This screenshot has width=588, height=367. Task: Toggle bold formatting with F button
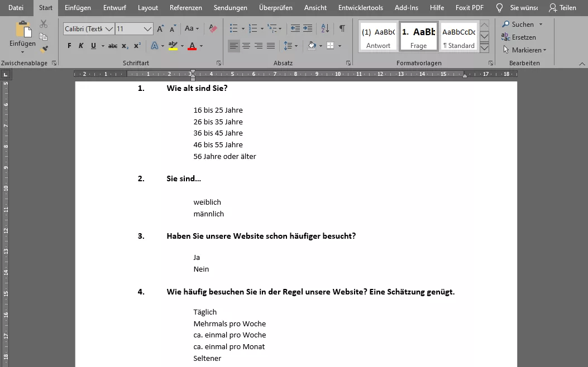[x=69, y=46]
